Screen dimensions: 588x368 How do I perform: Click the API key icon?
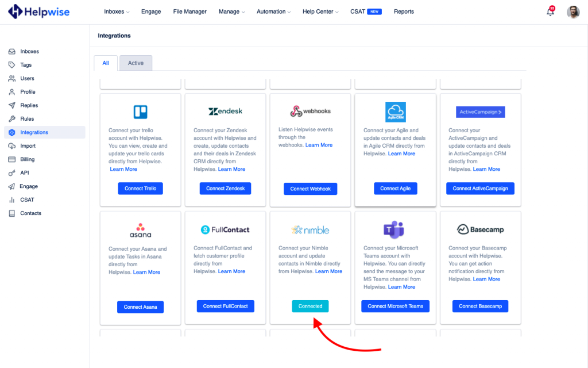pos(12,173)
